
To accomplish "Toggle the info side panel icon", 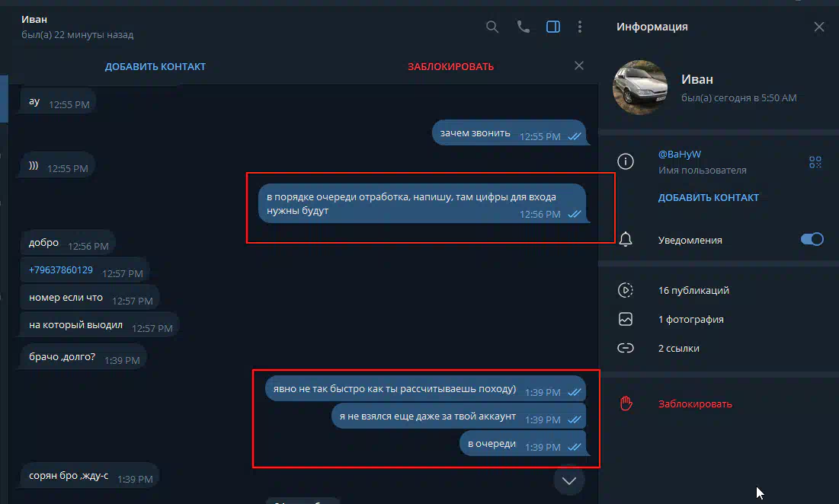I will [553, 27].
